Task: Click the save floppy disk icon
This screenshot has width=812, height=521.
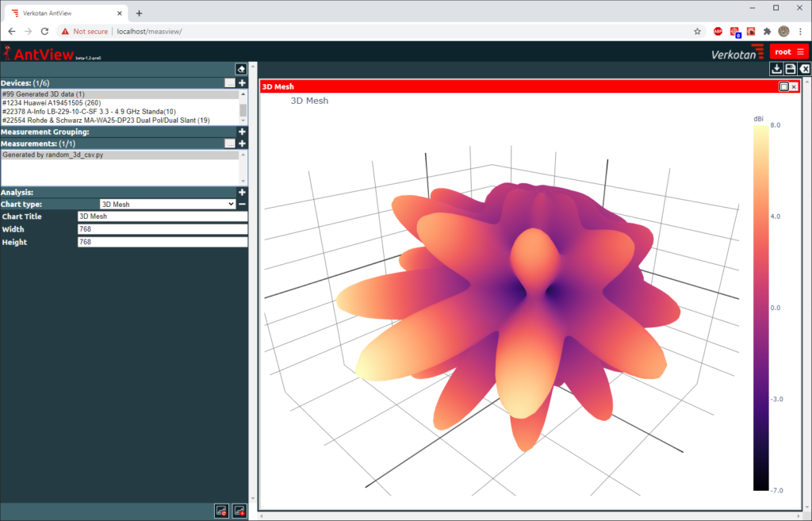Action: [x=791, y=70]
